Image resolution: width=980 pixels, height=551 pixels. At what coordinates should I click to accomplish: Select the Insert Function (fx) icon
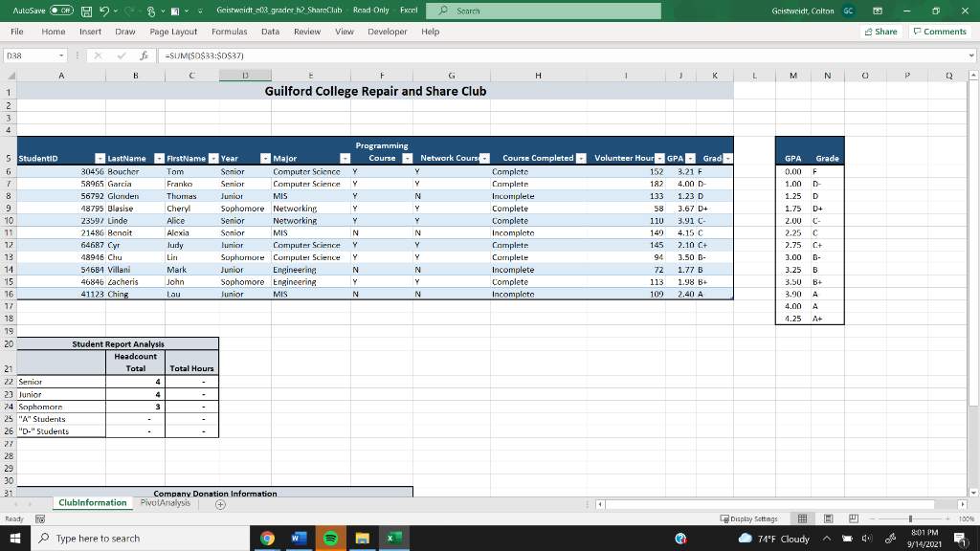[145, 55]
